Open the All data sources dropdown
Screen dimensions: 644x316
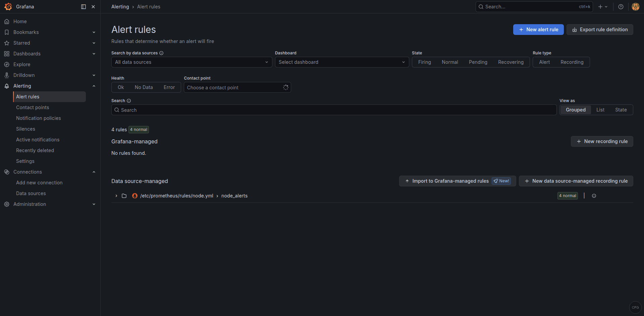pos(191,62)
